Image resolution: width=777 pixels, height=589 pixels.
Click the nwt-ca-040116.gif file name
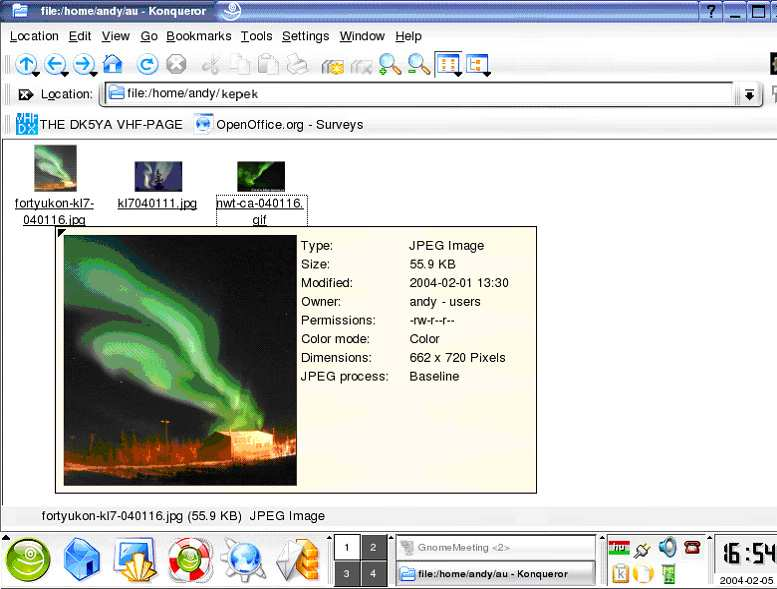click(260, 211)
